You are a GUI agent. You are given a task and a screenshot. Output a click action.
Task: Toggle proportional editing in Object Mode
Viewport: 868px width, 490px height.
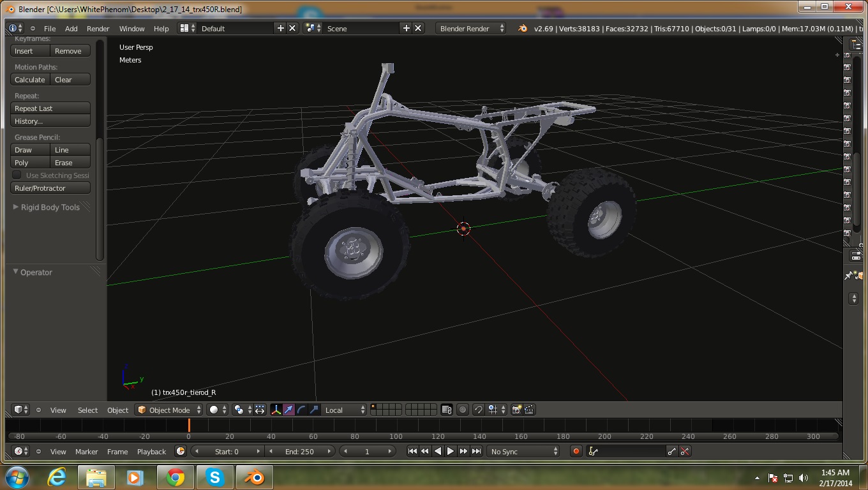(463, 410)
